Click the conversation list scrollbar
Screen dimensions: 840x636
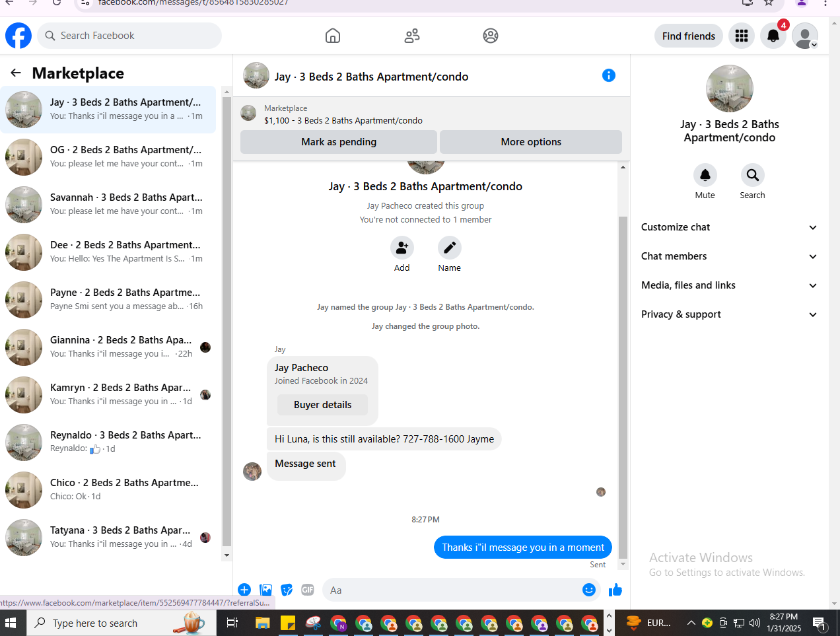227,322
